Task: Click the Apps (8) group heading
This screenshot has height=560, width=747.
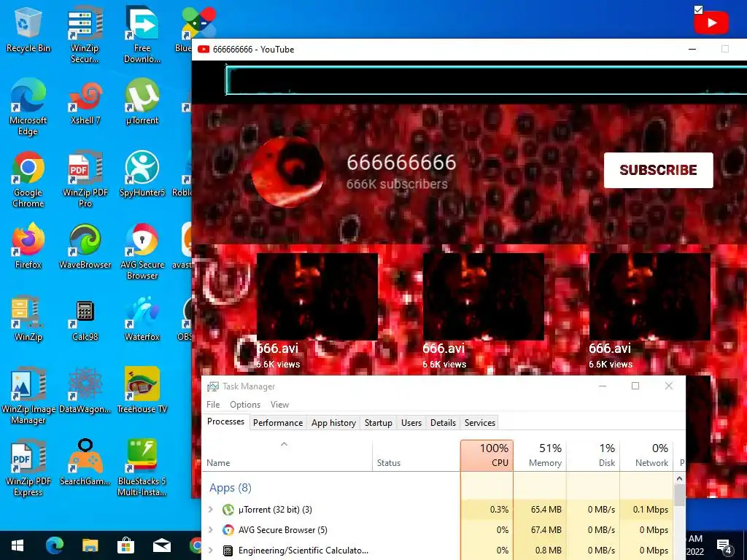Action: pos(230,488)
